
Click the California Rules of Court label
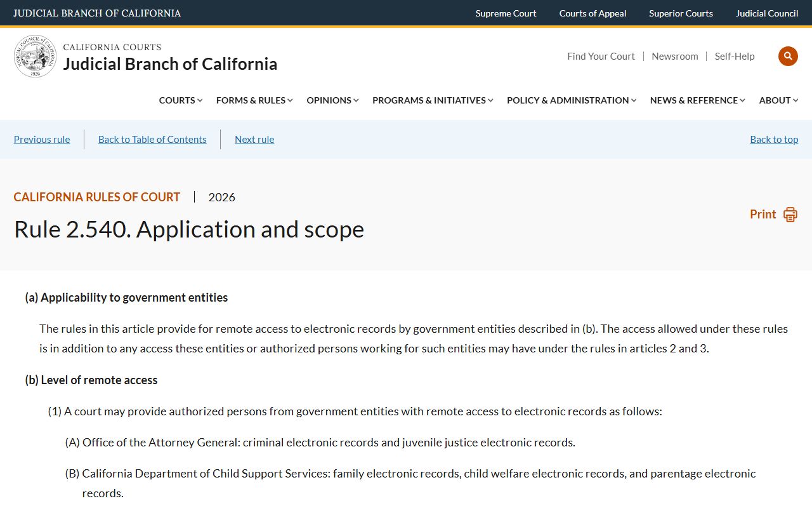click(x=97, y=197)
